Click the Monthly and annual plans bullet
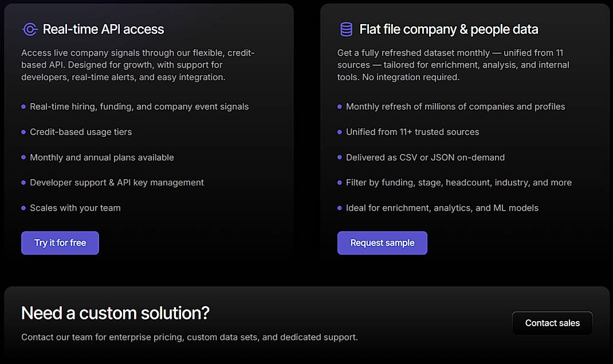This screenshot has height=364, width=613. [x=101, y=157]
